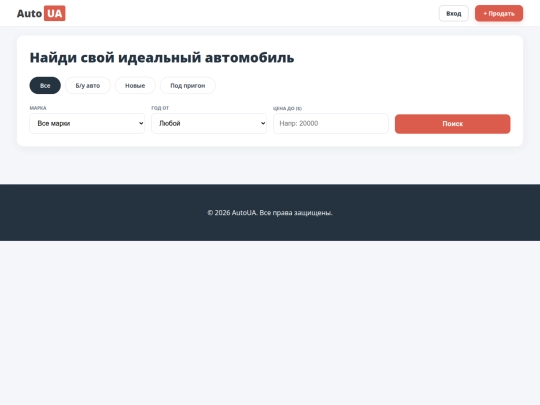Click the + Продать sell button
The width and height of the screenshot is (540, 405).
pyautogui.click(x=499, y=13)
